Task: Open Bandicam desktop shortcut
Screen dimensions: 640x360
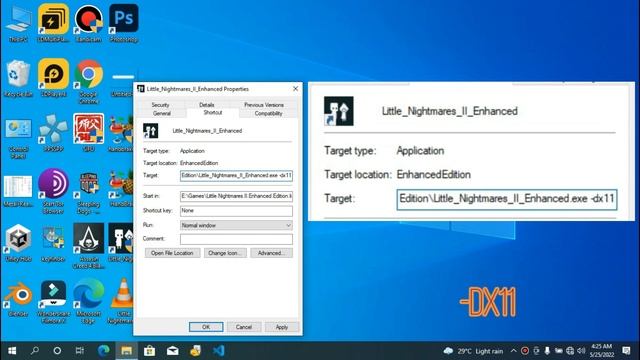Action: [89, 24]
